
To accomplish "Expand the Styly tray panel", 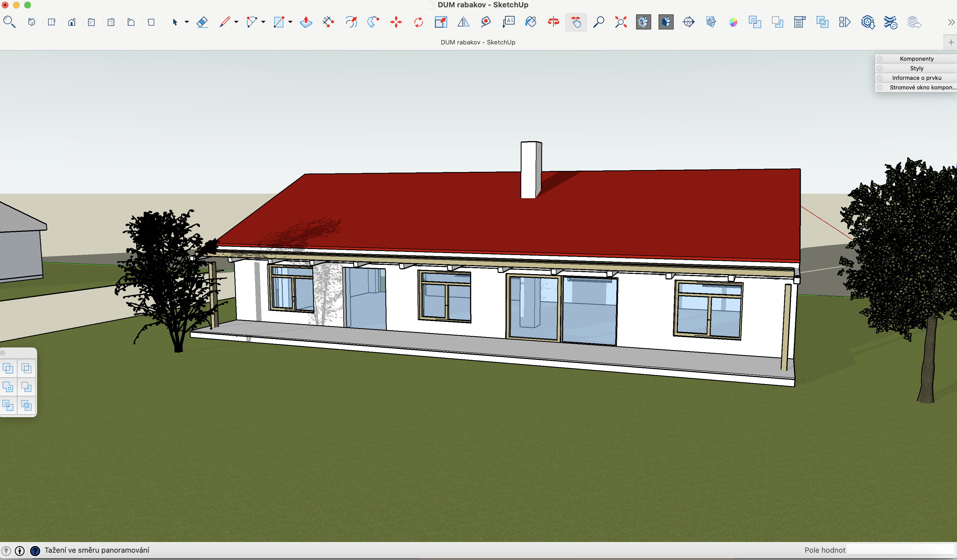I will click(916, 68).
